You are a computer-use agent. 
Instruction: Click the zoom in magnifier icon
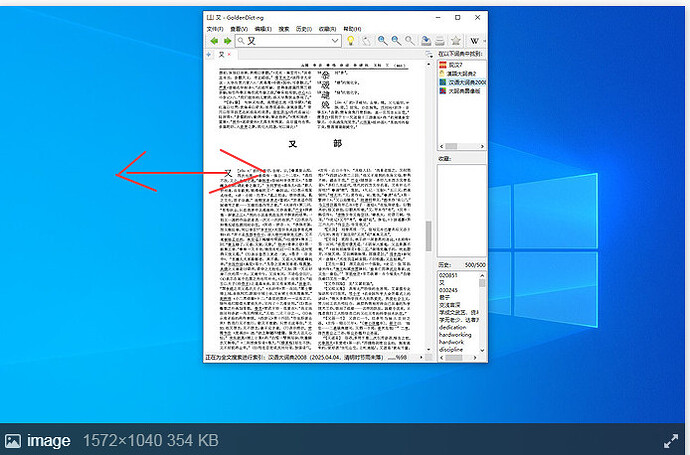point(382,41)
